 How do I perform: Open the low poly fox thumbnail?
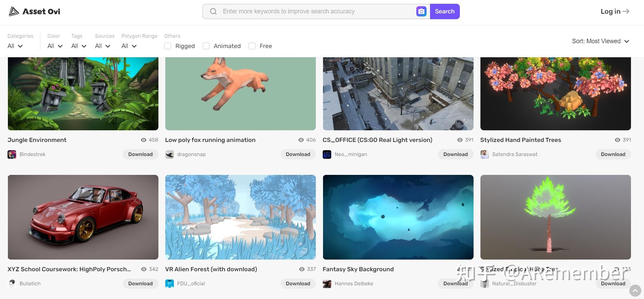240,94
